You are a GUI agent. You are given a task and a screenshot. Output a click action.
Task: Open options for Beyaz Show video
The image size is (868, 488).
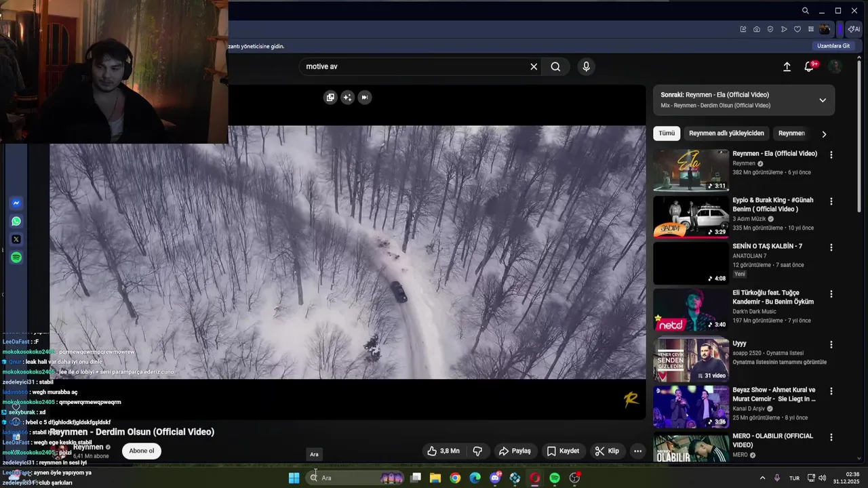pyautogui.click(x=831, y=391)
